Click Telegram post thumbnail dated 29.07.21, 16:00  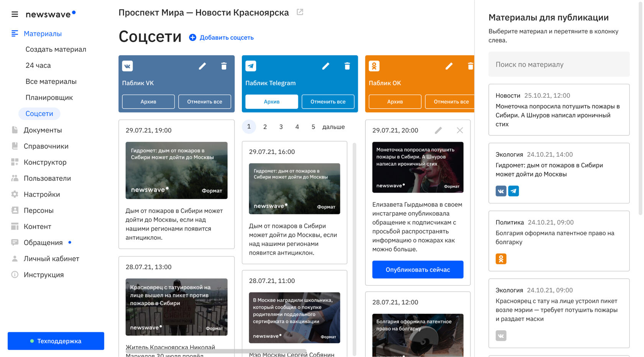[294, 188]
